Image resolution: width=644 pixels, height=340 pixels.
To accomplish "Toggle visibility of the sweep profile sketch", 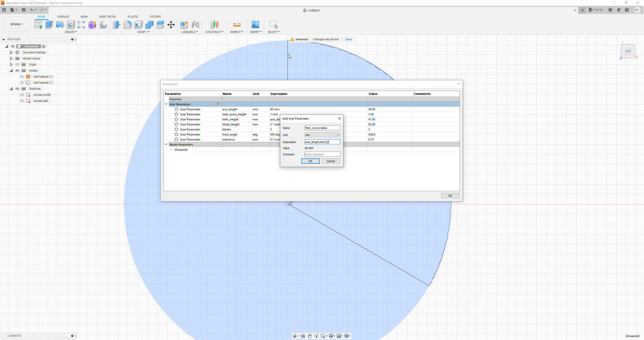I will pyautogui.click(x=22, y=94).
